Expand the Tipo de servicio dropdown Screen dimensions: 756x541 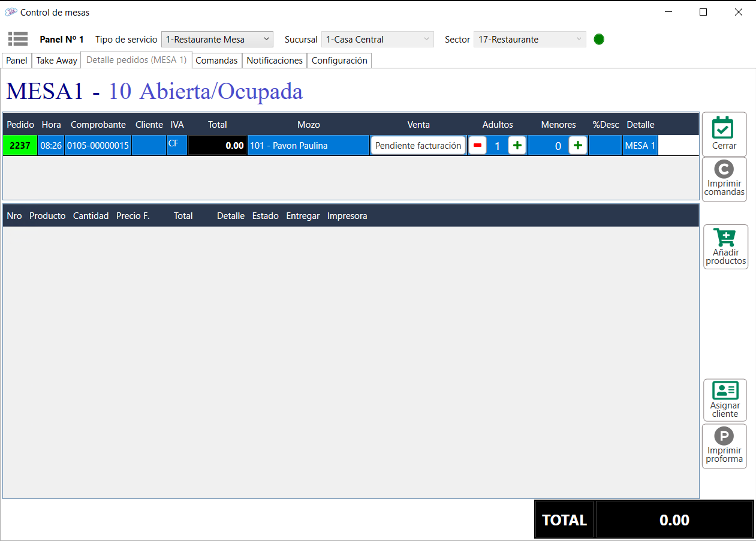click(217, 40)
